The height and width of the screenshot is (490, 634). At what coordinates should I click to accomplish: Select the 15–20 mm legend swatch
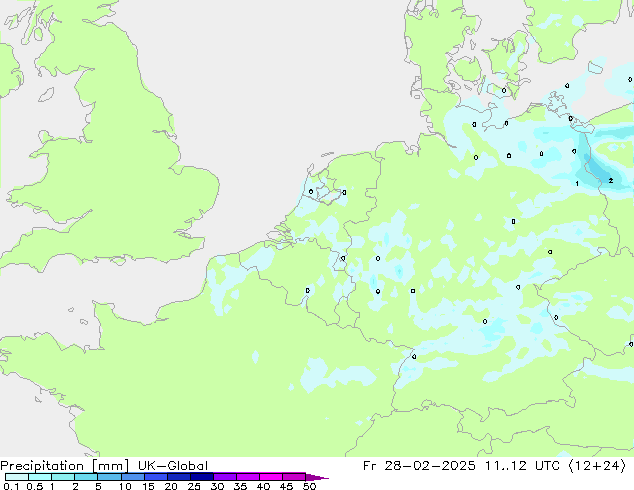(156, 477)
